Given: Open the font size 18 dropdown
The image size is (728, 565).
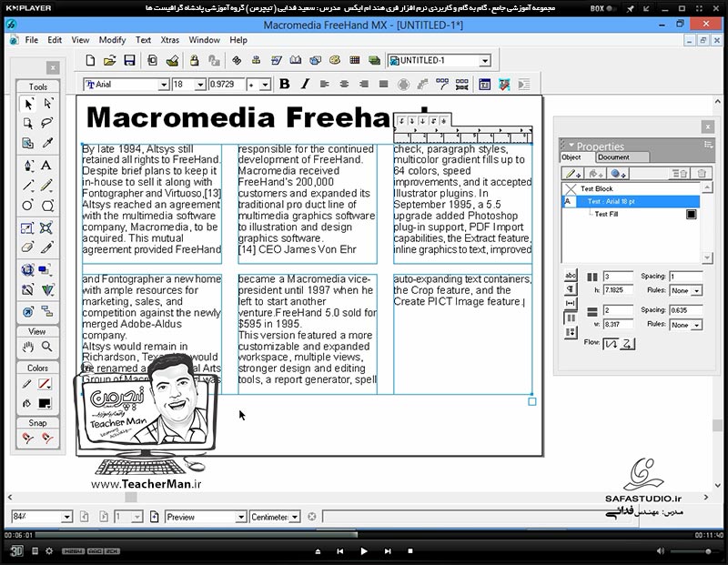Looking at the screenshot, I should [200, 85].
